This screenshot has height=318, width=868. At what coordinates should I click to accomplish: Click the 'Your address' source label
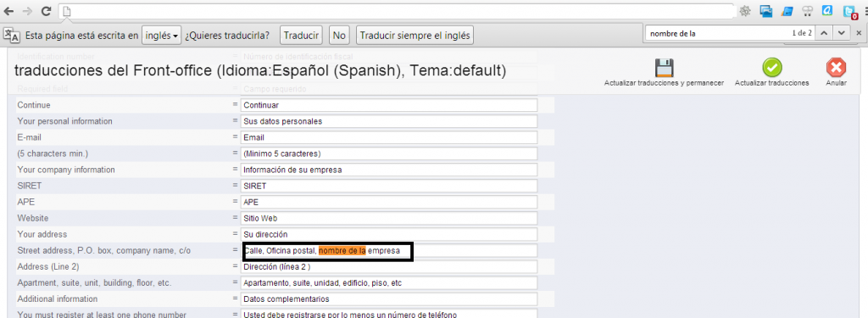(x=42, y=234)
